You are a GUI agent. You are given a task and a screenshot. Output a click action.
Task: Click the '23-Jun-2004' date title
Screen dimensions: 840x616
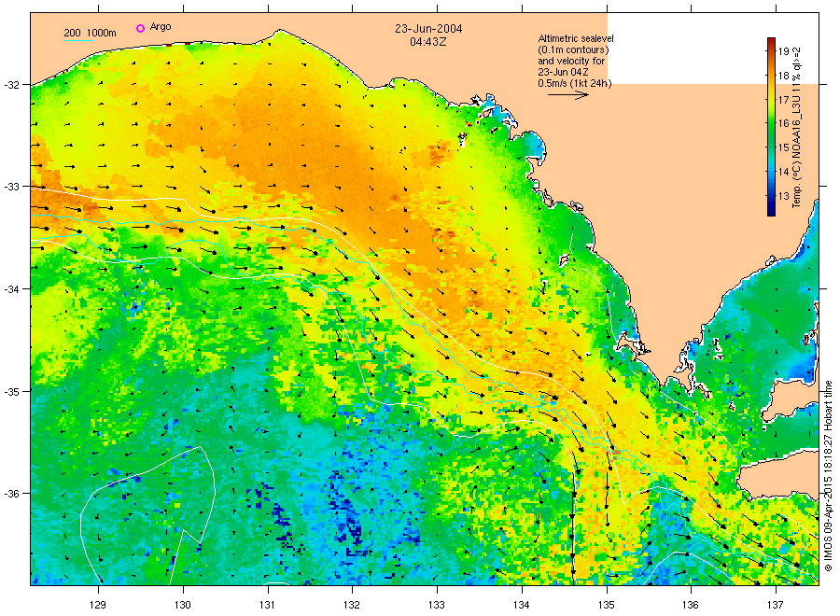tap(428, 28)
